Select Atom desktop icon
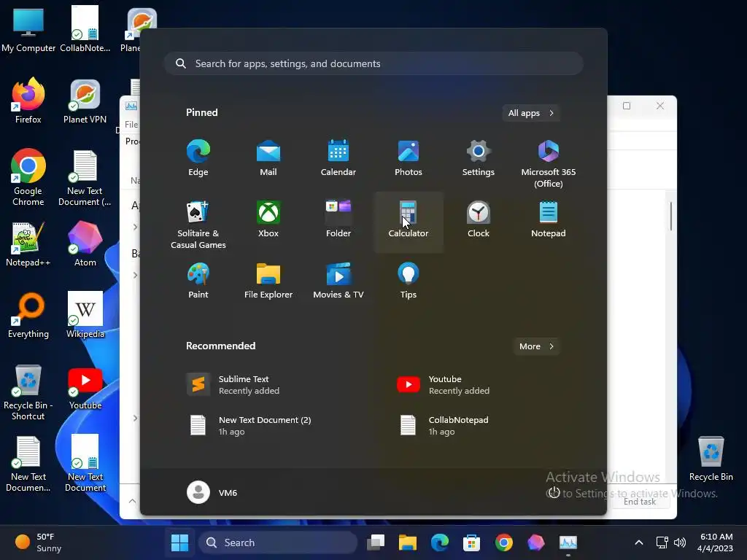The image size is (747, 560). pyautogui.click(x=85, y=244)
